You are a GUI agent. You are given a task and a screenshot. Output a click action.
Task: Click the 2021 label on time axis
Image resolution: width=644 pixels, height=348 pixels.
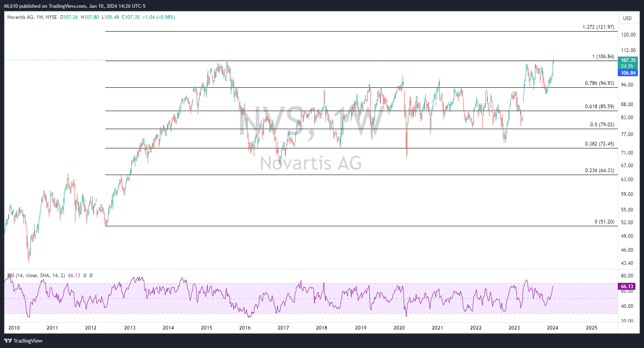pos(437,328)
